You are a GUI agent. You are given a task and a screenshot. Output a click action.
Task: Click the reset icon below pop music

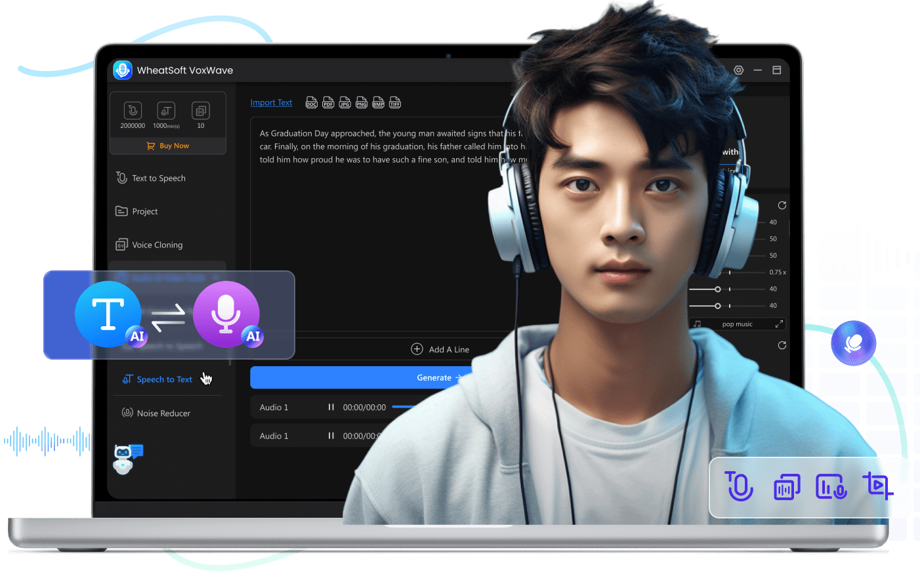coord(782,345)
